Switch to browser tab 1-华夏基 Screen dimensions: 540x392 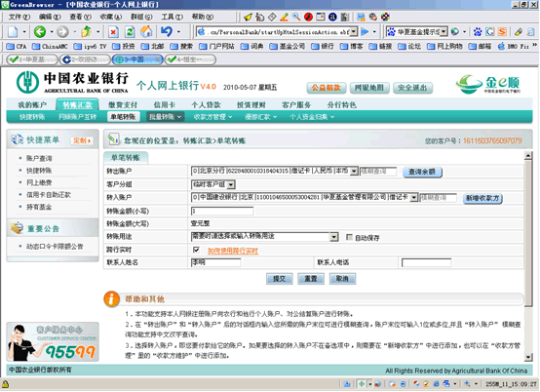coord(31,59)
